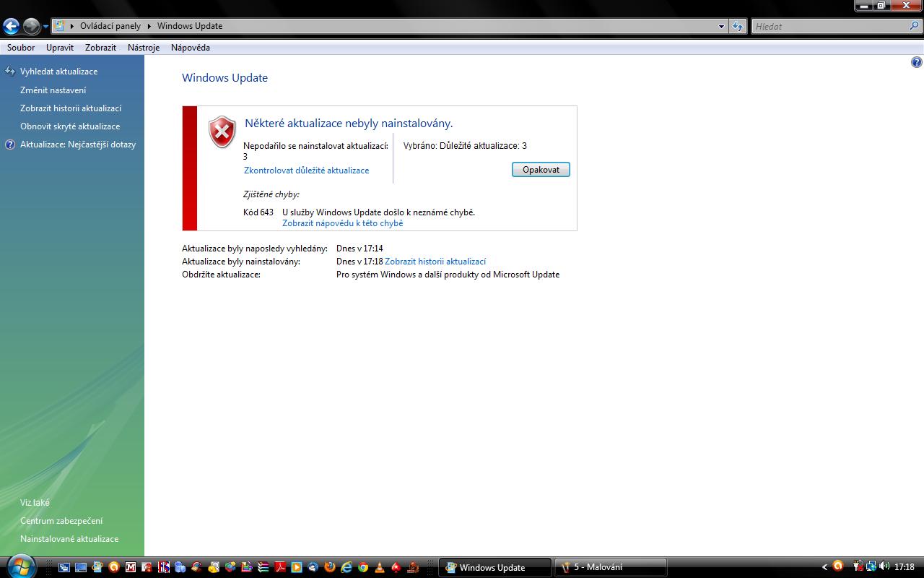Screen dimensions: 924x578
Task: Click the red M icon in quick launch
Action: (131, 568)
